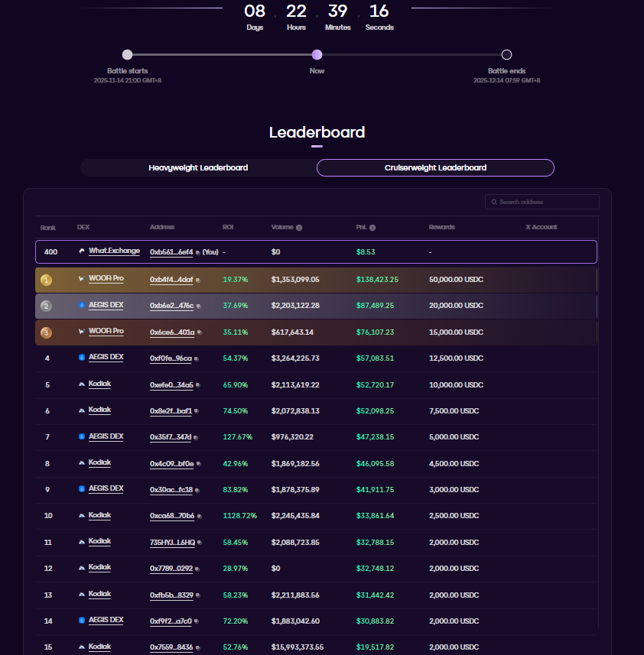644x655 pixels.
Task: Copy the address 0xfb5b...8329
Action: click(x=198, y=595)
